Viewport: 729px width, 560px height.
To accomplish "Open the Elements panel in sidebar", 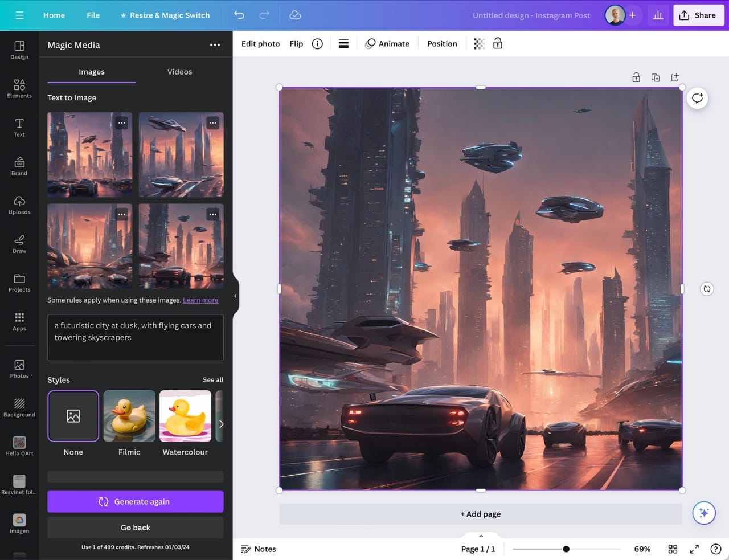I will tap(19, 88).
